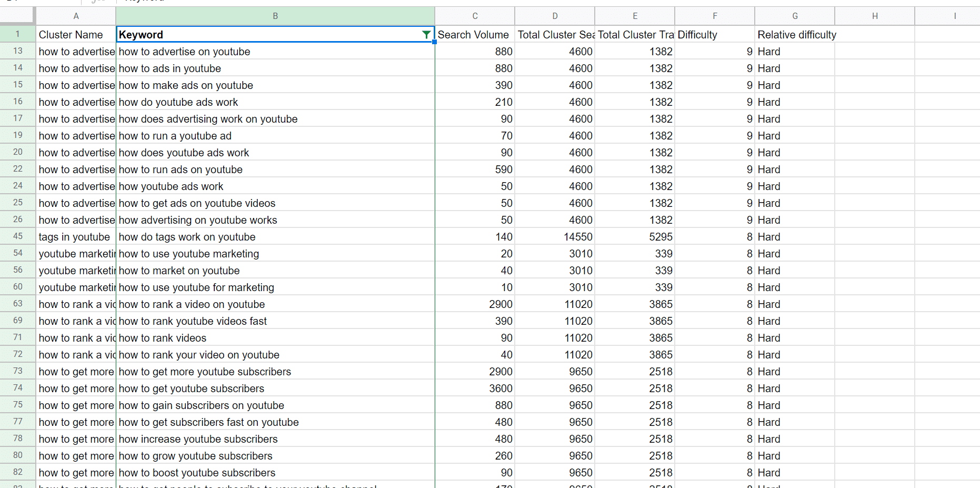Viewport: 980px width, 488px height.
Task: Select cell 'how increase youtube subscribers'
Action: click(275, 439)
